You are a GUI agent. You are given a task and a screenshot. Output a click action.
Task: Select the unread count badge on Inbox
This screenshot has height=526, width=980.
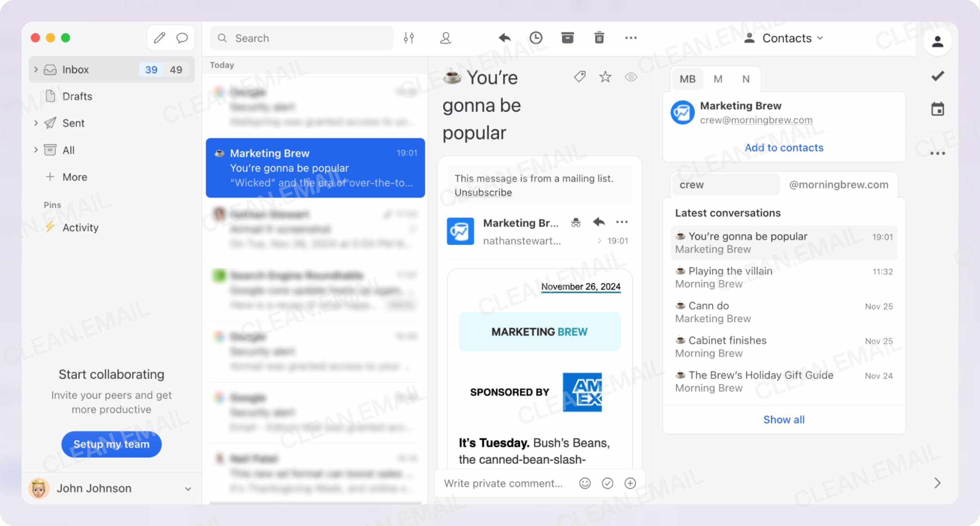point(151,69)
